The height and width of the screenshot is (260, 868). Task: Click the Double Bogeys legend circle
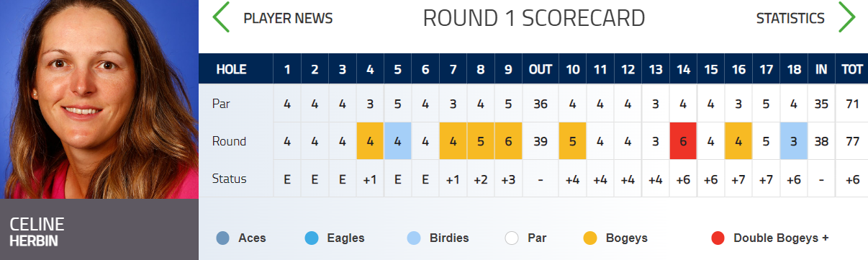click(718, 238)
